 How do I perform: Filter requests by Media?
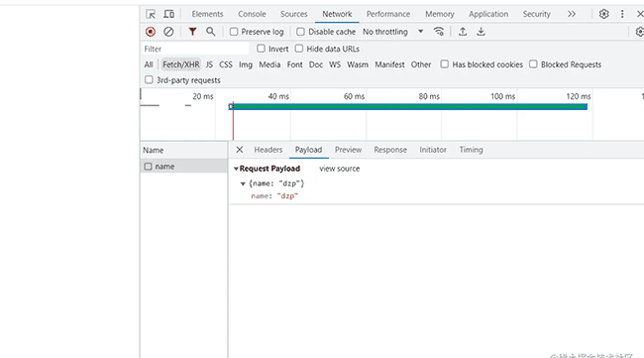click(269, 64)
